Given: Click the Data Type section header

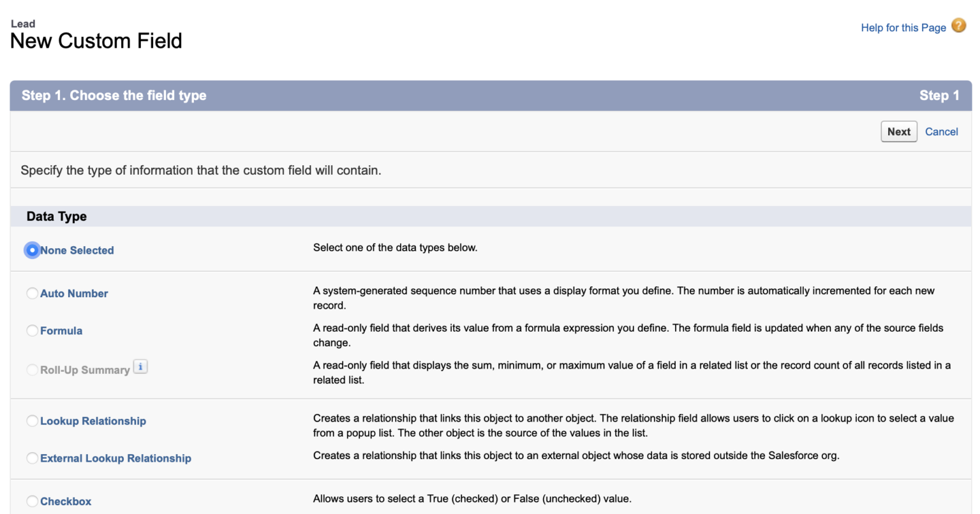Looking at the screenshot, I should pyautogui.click(x=57, y=216).
